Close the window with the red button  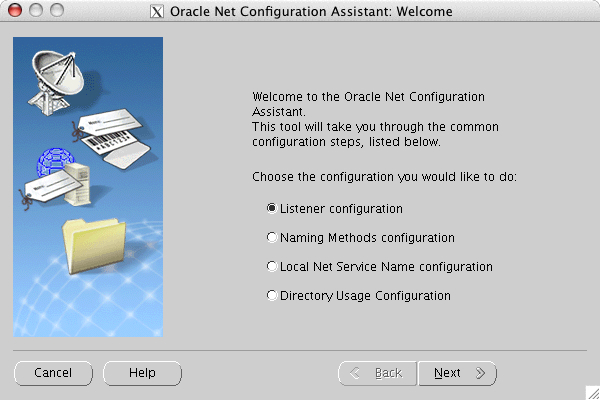[x=12, y=12]
